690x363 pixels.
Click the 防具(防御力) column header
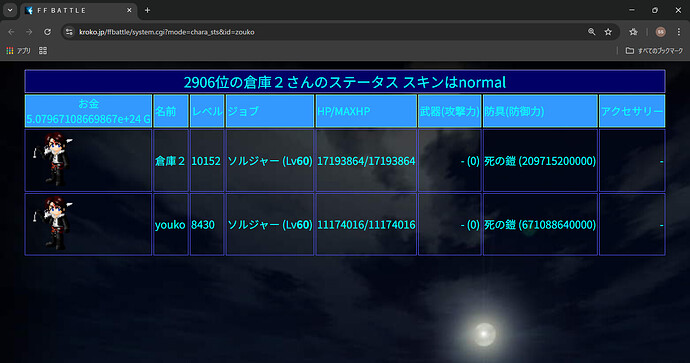pyautogui.click(x=540, y=111)
